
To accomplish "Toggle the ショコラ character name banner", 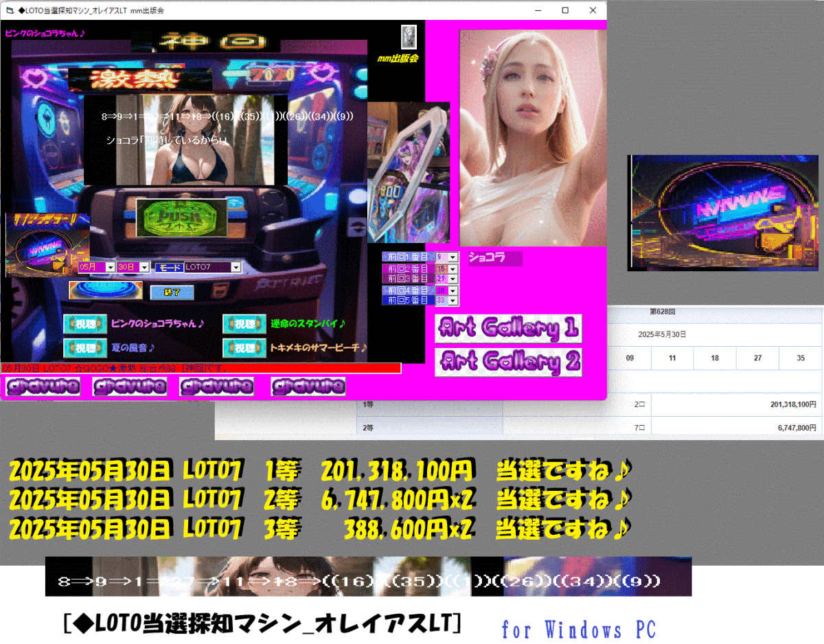I will coord(494,257).
